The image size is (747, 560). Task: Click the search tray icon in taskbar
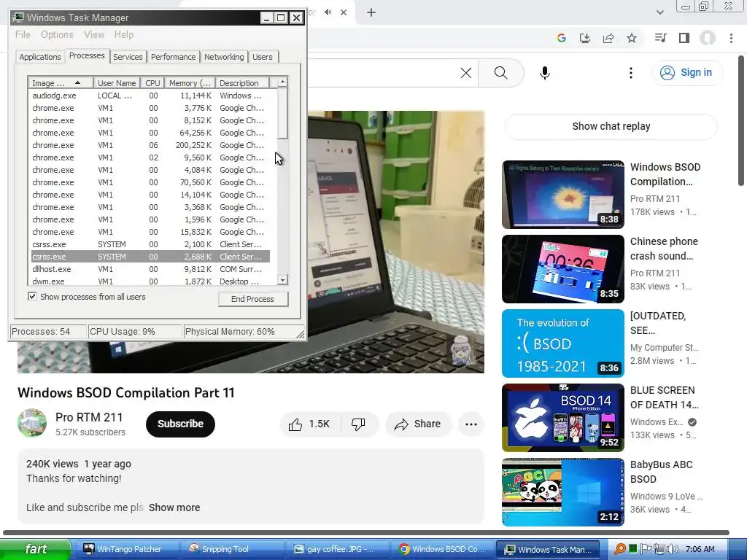[619, 549]
